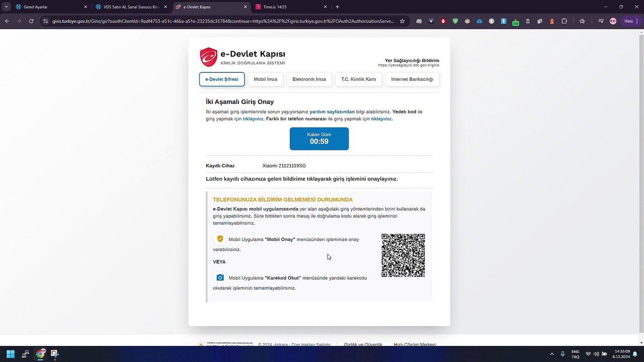Screen dimensions: 644x362
Task: Open the bookmarks star list icon
Action: point(582,21)
